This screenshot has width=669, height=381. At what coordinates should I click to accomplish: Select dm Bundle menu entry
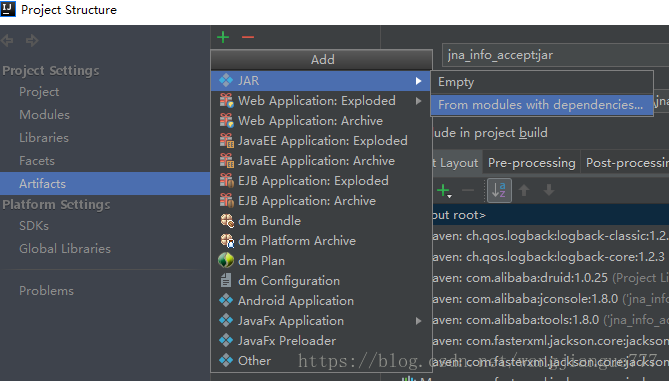[321, 221]
